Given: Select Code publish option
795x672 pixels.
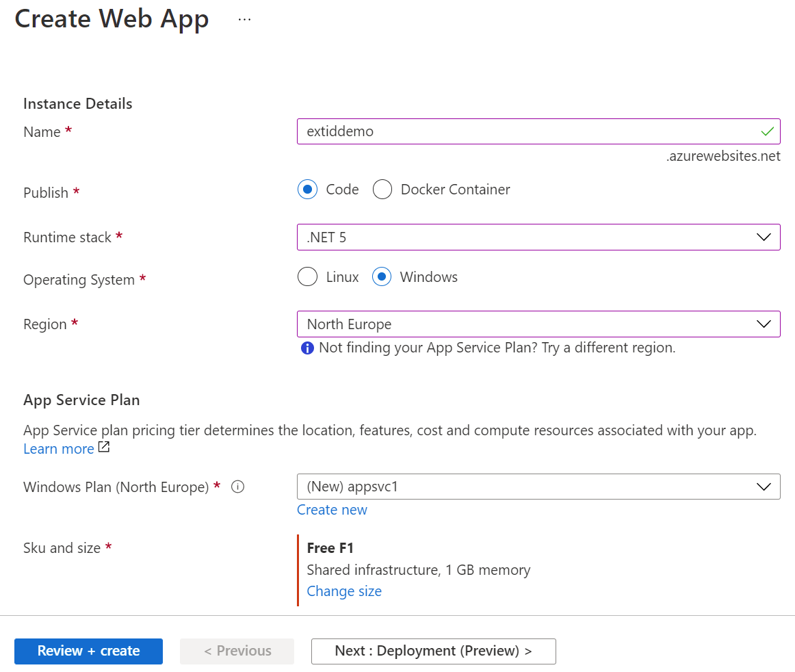Looking at the screenshot, I should [308, 190].
